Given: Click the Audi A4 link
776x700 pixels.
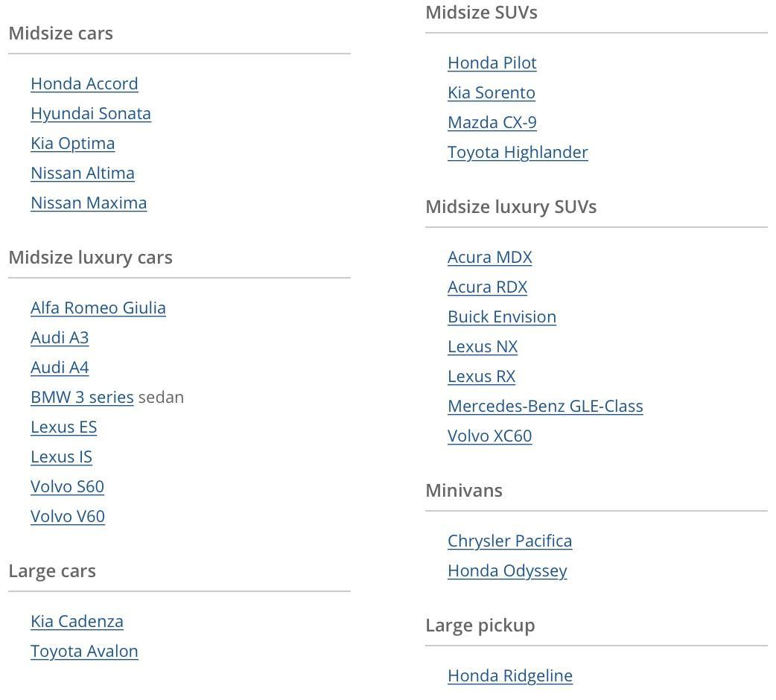Looking at the screenshot, I should [x=60, y=367].
